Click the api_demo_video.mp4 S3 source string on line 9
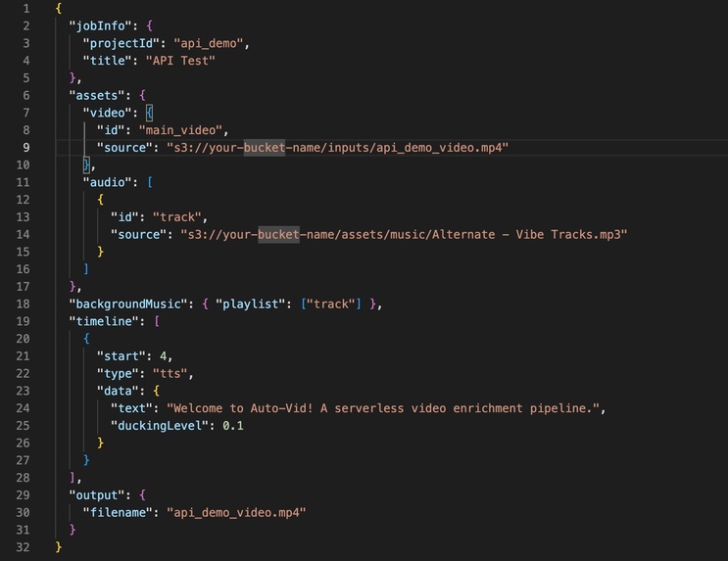728x561 pixels. (337, 148)
